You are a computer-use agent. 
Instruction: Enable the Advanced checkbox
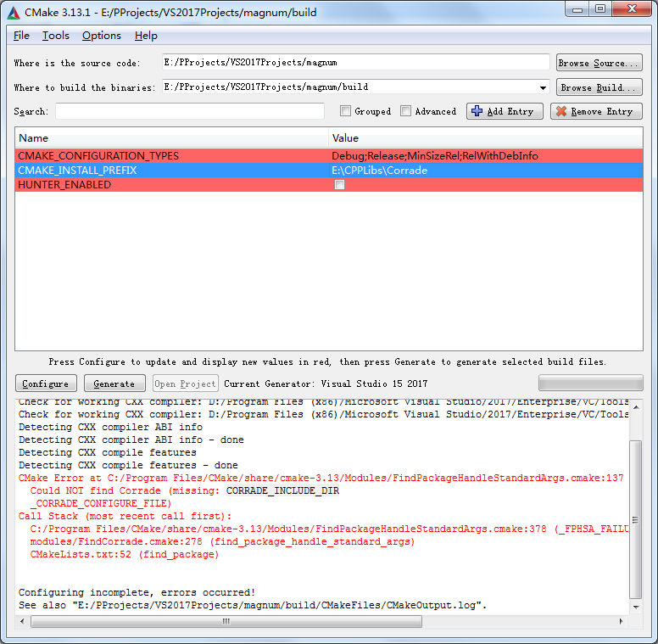click(405, 111)
